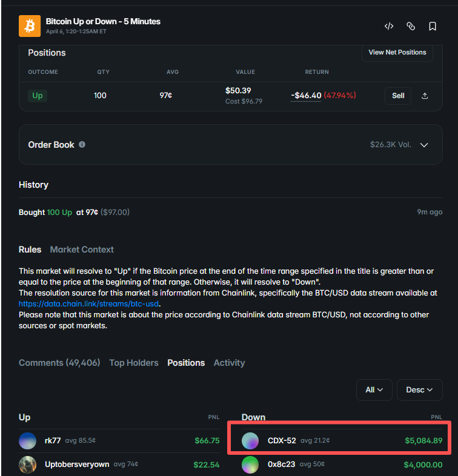Click CDX-52 PNL $5,084.89

click(x=423, y=440)
